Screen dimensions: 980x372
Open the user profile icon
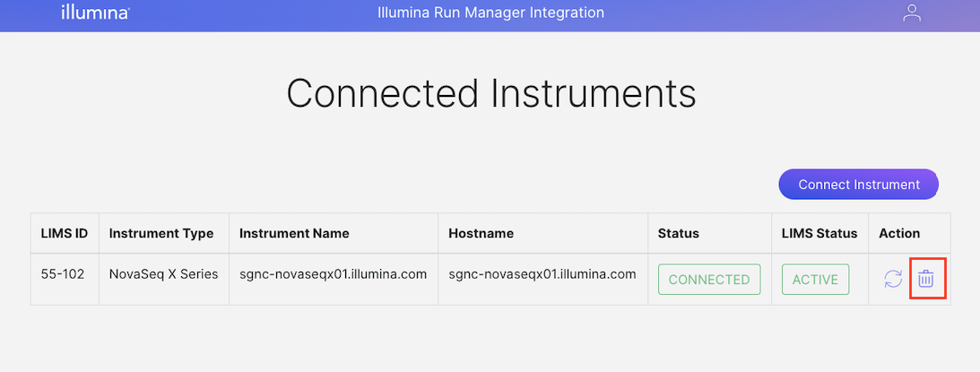pos(912,13)
